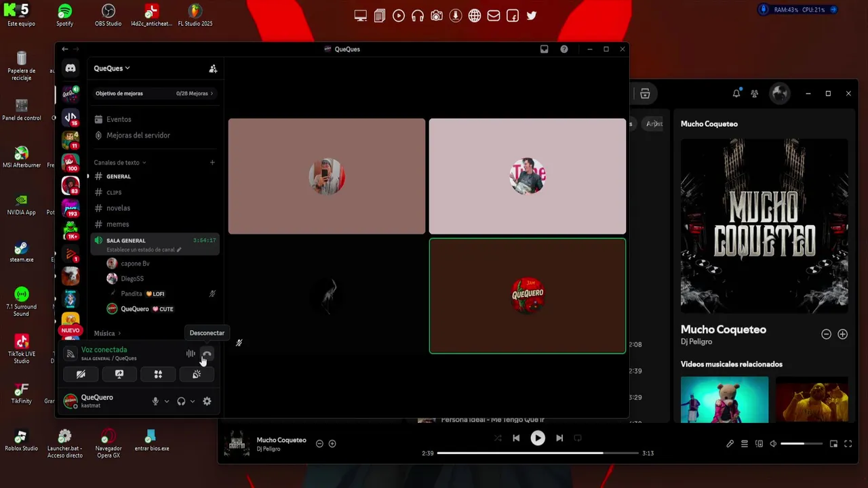Screen dimensions: 868x488
Task: Mute Spotify volume speaker
Action: point(773,444)
